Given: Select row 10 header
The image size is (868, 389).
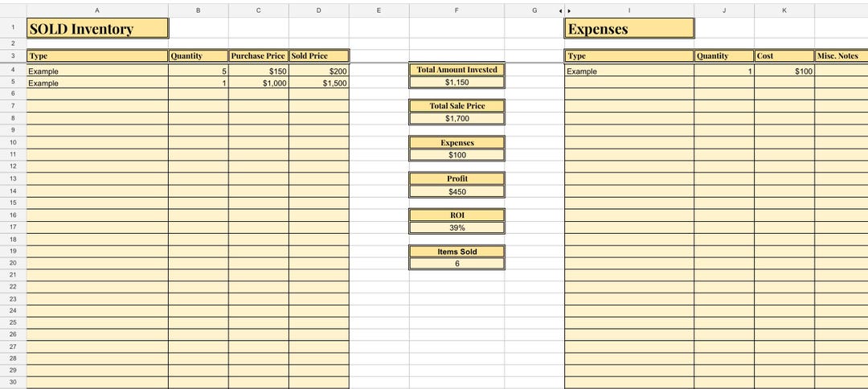Looking at the screenshot, I should (x=13, y=142).
